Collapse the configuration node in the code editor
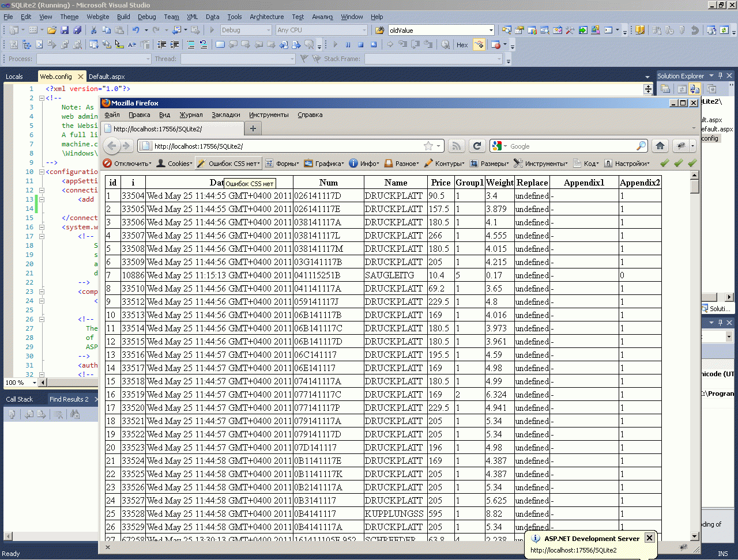 [42, 172]
